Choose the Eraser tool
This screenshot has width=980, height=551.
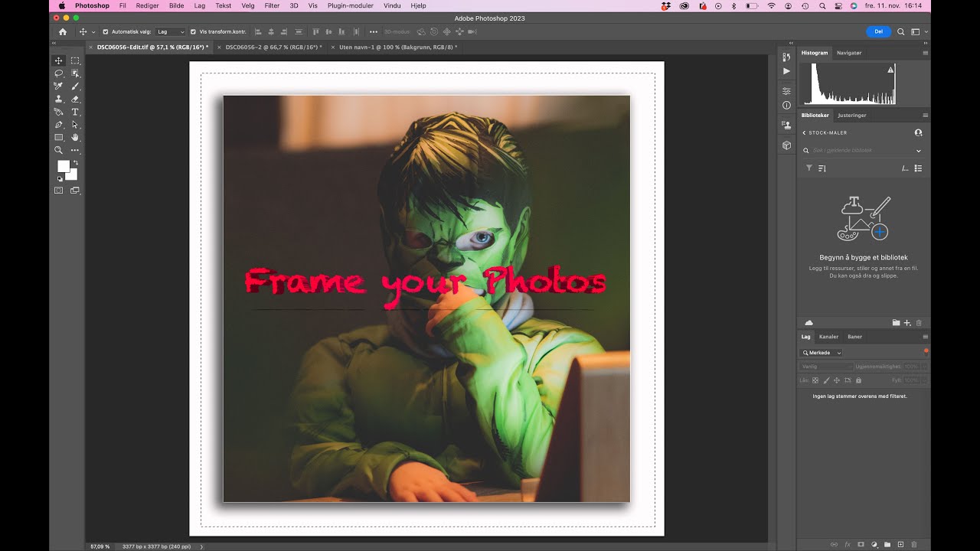point(75,99)
